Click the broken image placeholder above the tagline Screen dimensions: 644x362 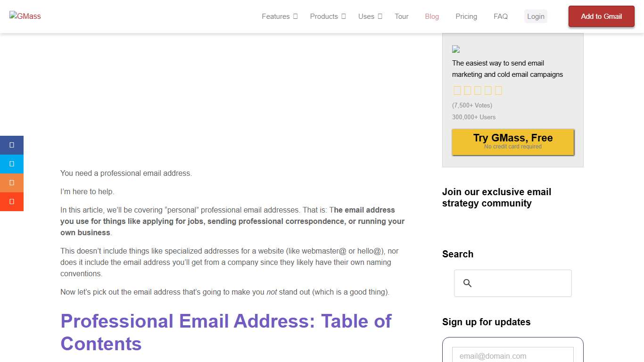point(456,49)
